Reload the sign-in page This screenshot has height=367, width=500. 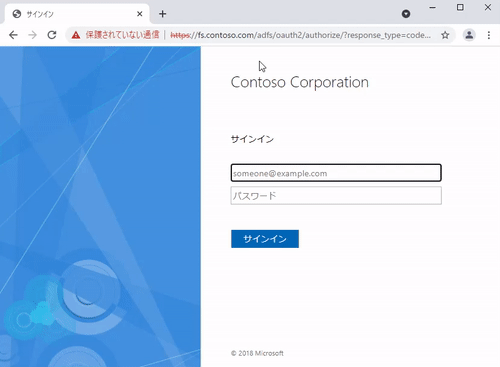[x=52, y=35]
